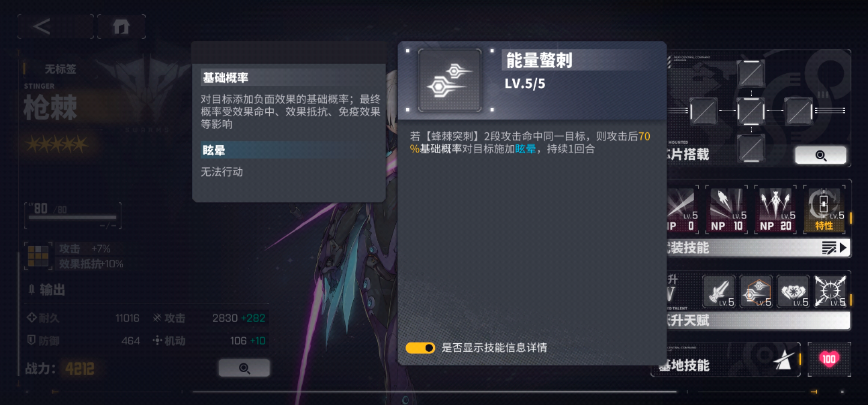
Task: Open the 特性 trait skill icon
Action: [824, 210]
